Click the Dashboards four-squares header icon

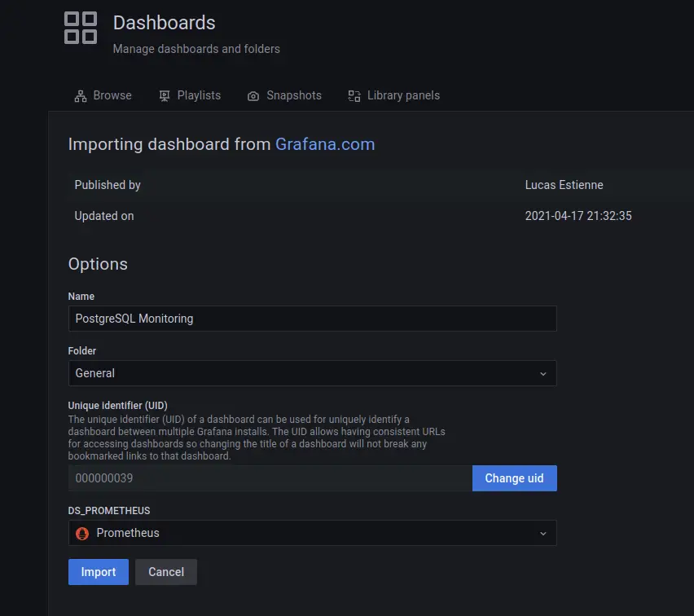tap(81, 28)
